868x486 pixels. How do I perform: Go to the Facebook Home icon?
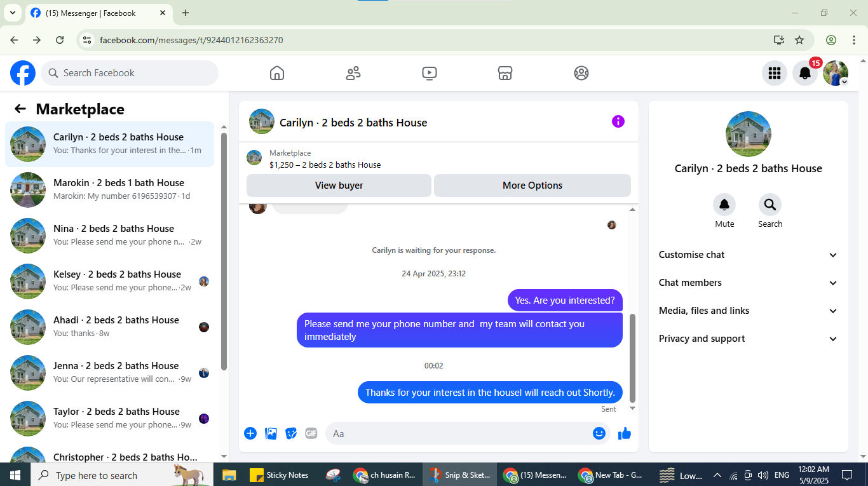coord(277,73)
